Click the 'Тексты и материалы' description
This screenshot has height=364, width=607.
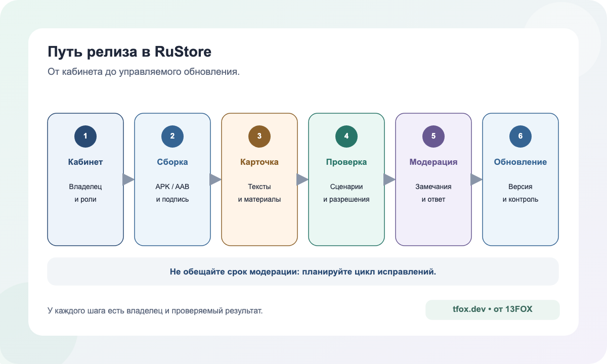click(259, 193)
